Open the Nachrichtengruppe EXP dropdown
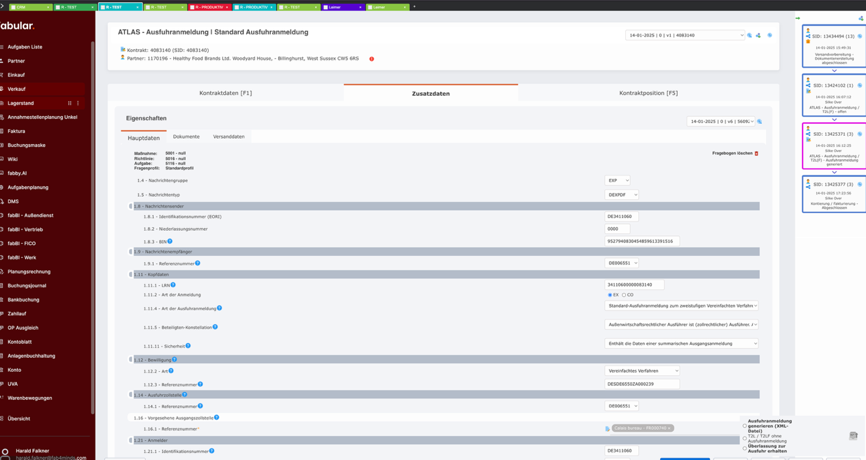This screenshot has height=460, width=866. (617, 181)
